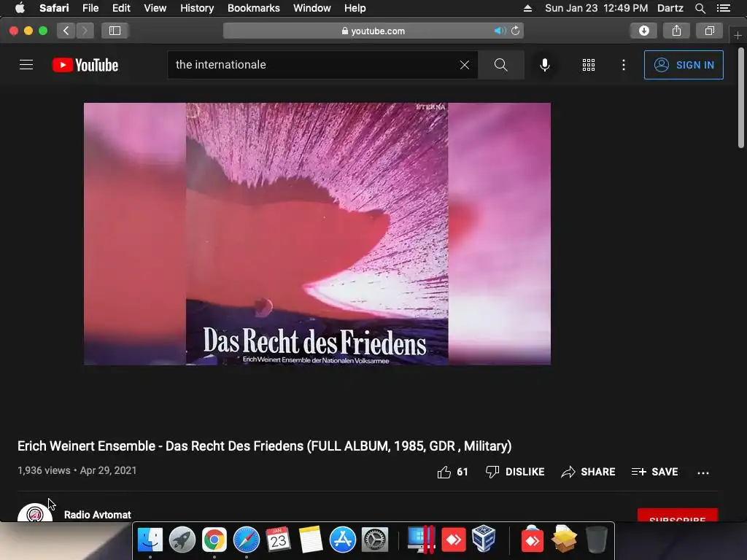Focus the YouTube search field
The width and height of the screenshot is (747, 560).
314,65
